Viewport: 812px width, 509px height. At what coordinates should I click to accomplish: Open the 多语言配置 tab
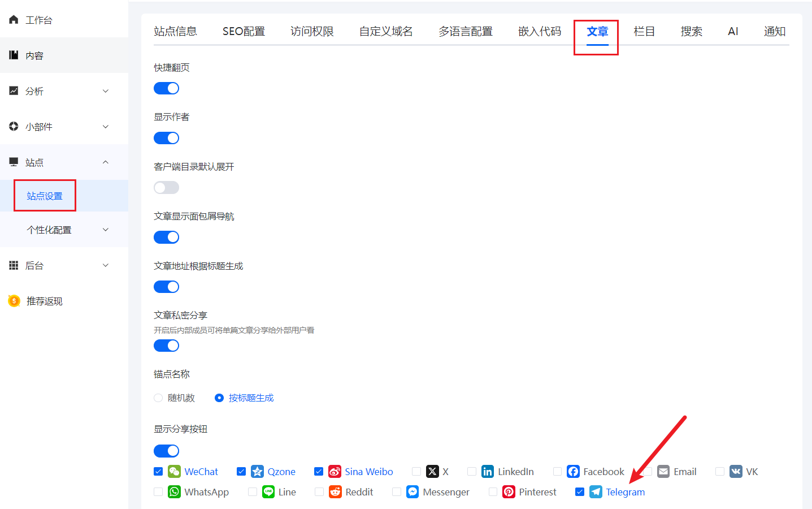point(466,31)
